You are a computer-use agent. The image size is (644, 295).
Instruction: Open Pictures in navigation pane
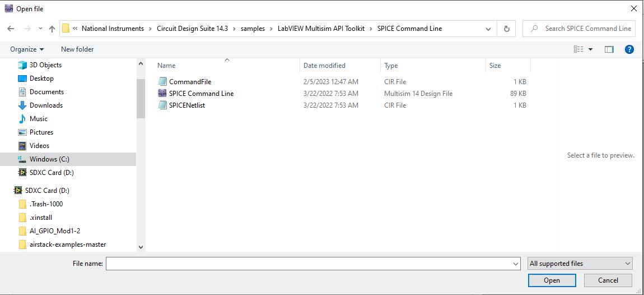pos(41,132)
